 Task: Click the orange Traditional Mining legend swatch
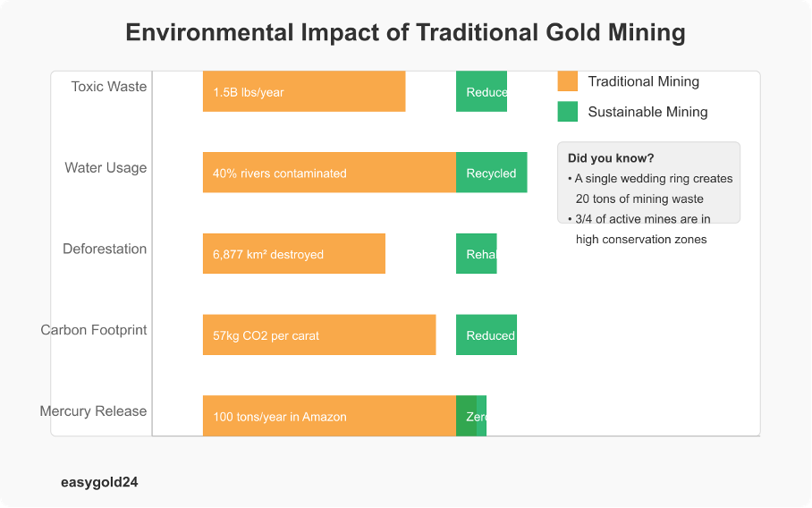(567, 81)
